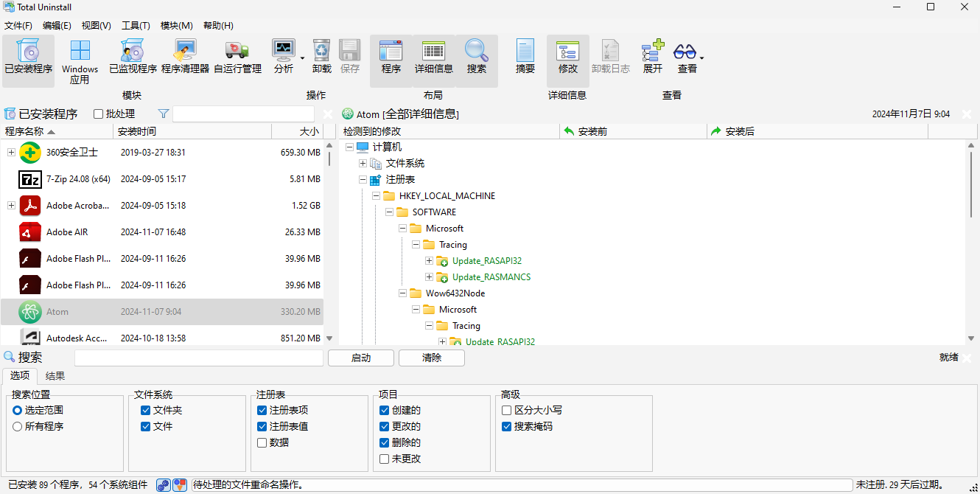This screenshot has height=494, width=980.
Task: Switch to the 选项 tab
Action: coord(20,375)
